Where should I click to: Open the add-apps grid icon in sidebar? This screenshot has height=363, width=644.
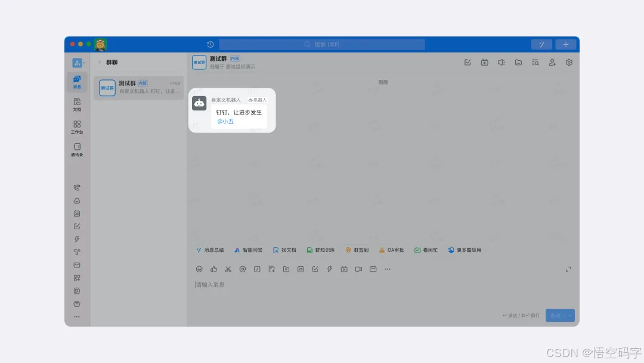pos(77,278)
